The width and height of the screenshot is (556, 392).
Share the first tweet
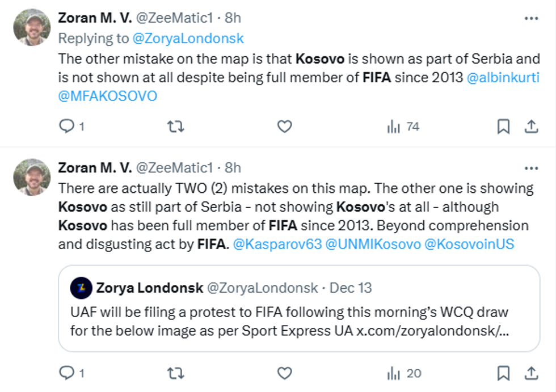click(531, 127)
